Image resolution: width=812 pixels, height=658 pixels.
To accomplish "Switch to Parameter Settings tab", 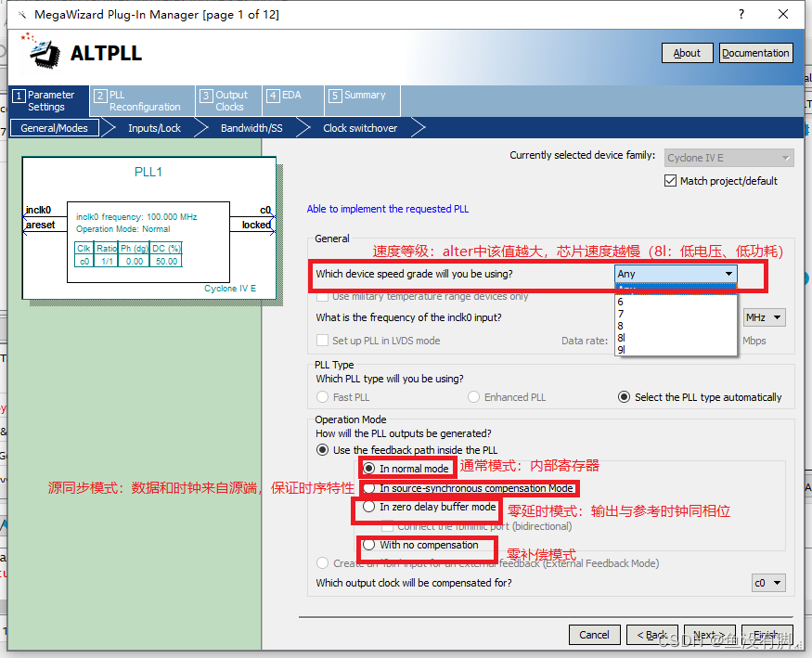I will (48, 101).
